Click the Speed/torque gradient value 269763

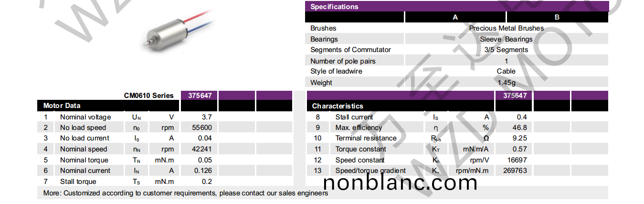tap(514, 171)
